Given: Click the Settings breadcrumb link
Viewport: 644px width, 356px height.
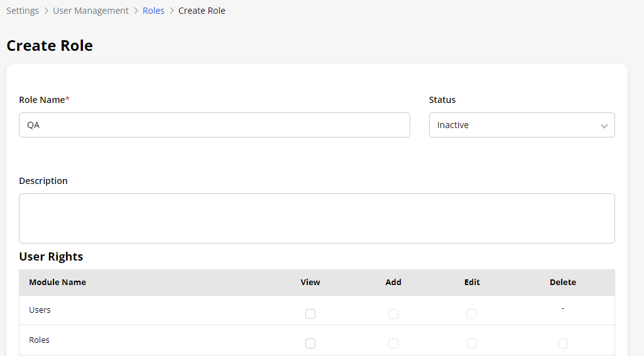Looking at the screenshot, I should [x=23, y=11].
